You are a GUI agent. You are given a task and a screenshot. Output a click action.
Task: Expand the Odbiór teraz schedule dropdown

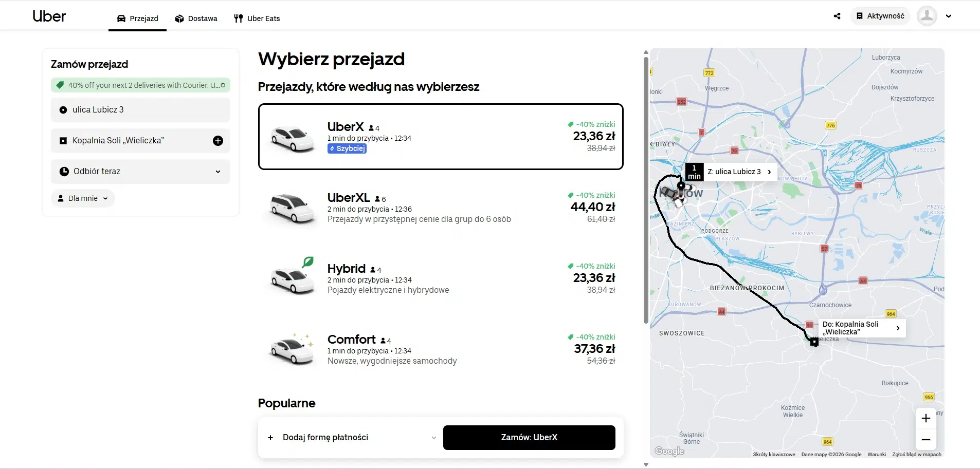(217, 172)
